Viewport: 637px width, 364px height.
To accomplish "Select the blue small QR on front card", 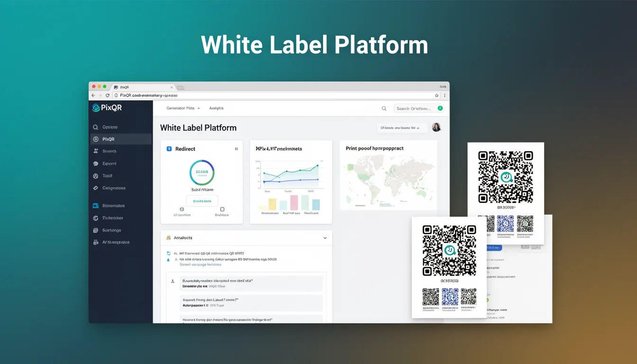I will [x=450, y=297].
